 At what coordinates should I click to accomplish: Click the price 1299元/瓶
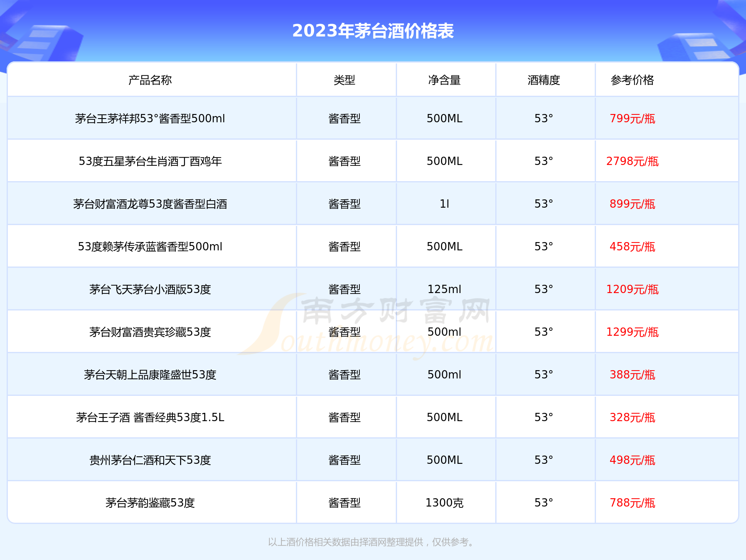click(632, 332)
